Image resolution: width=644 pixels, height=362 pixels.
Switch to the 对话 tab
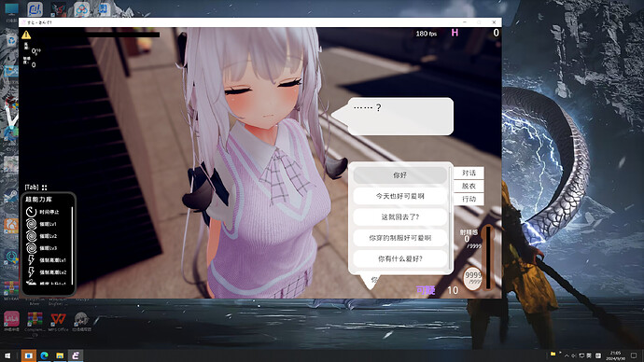(x=469, y=174)
